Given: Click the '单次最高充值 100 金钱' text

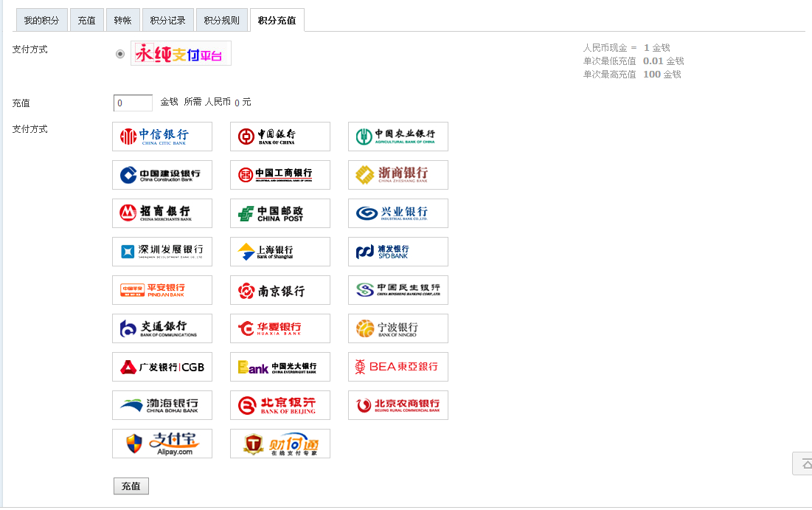Looking at the screenshot, I should coord(632,75).
